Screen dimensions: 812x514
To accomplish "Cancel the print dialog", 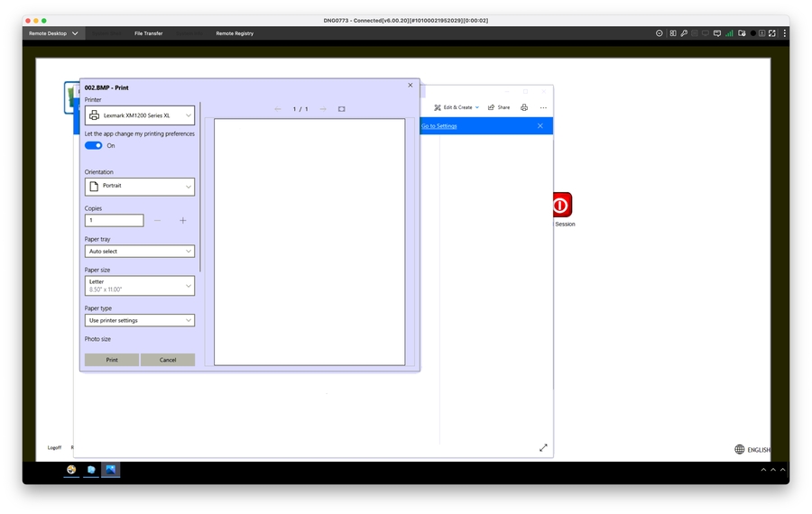I will point(168,360).
